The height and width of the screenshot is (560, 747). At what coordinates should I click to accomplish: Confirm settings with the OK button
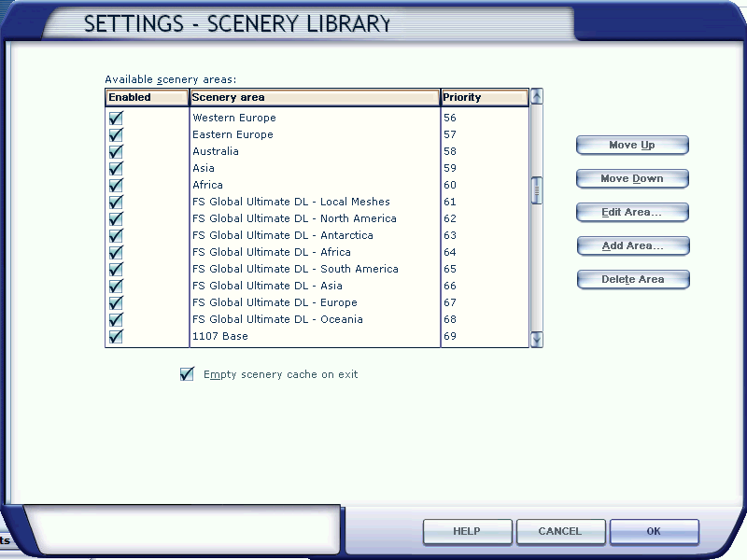point(654,532)
